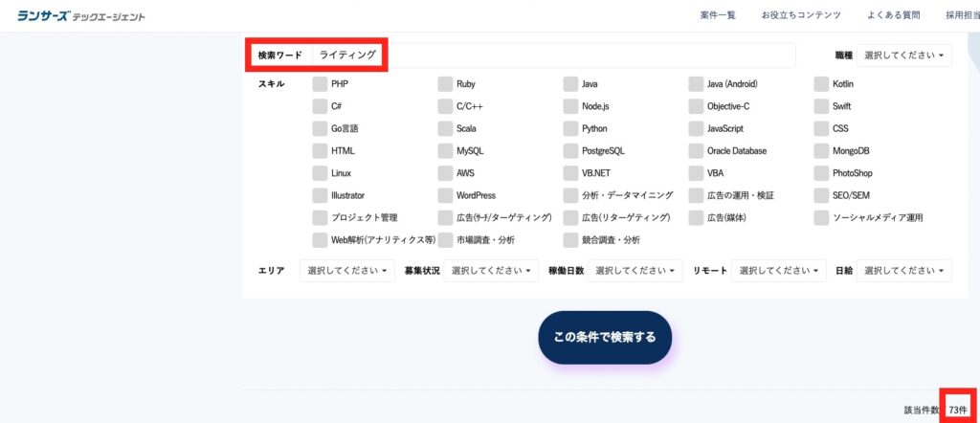Check the PHP skill checkbox

[x=320, y=84]
